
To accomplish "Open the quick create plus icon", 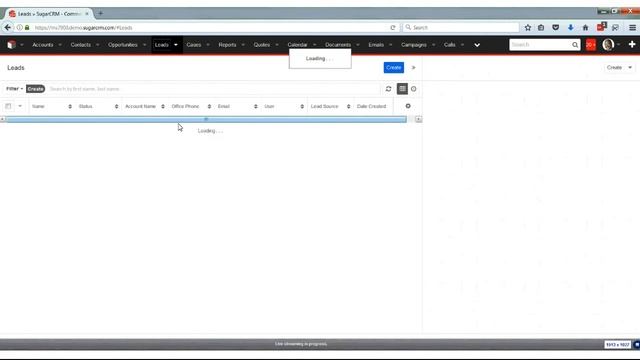I will click(632, 44).
